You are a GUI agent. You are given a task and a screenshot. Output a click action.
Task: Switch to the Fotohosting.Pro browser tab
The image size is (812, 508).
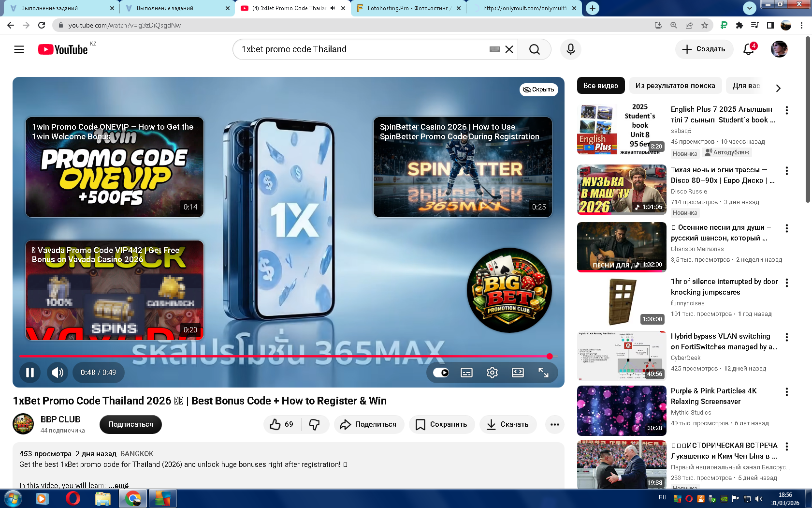pos(408,8)
